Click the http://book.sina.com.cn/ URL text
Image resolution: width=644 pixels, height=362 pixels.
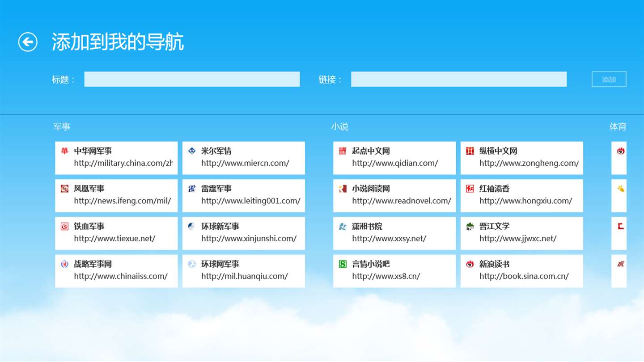click(x=524, y=276)
